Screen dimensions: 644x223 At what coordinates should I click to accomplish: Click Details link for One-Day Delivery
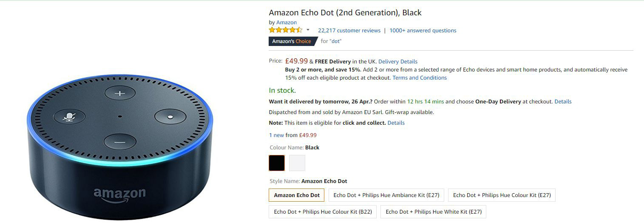coord(563,101)
